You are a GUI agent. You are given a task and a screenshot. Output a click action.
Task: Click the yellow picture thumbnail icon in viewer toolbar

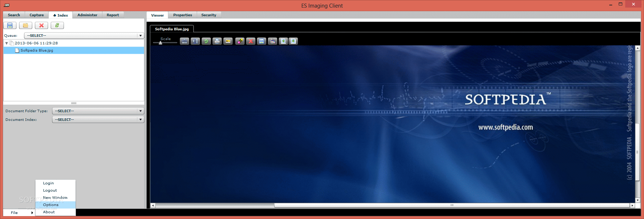click(228, 41)
